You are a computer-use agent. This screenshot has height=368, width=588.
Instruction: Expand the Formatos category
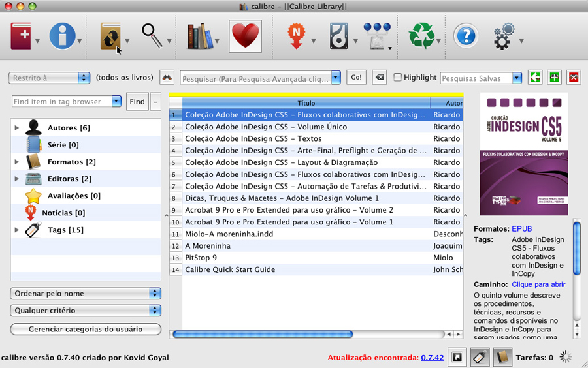click(x=16, y=162)
